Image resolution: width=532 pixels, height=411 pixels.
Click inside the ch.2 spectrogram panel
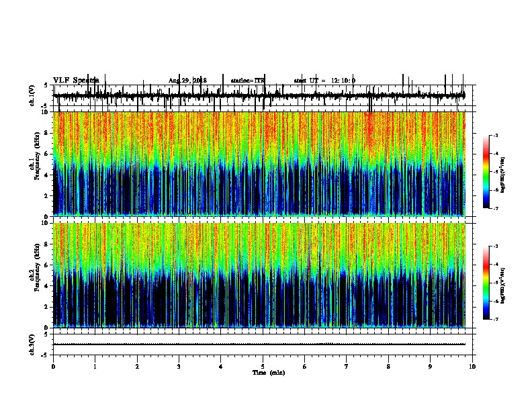click(x=259, y=275)
